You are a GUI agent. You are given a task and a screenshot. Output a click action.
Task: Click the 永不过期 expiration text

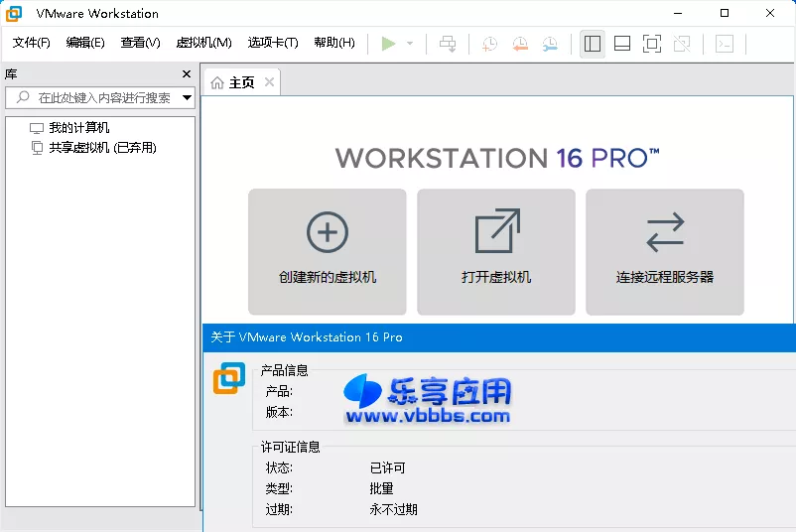[393, 509]
